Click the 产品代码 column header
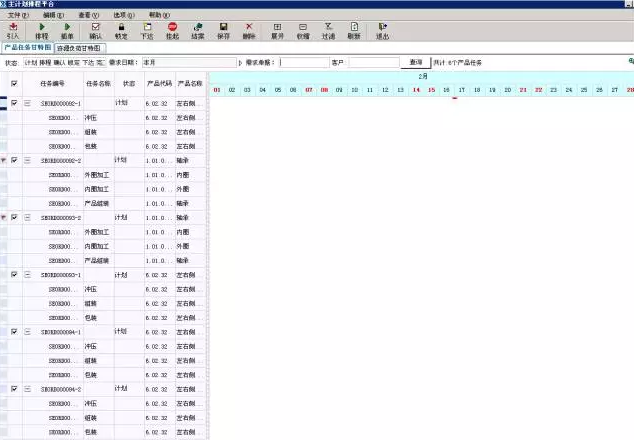 [x=160, y=84]
